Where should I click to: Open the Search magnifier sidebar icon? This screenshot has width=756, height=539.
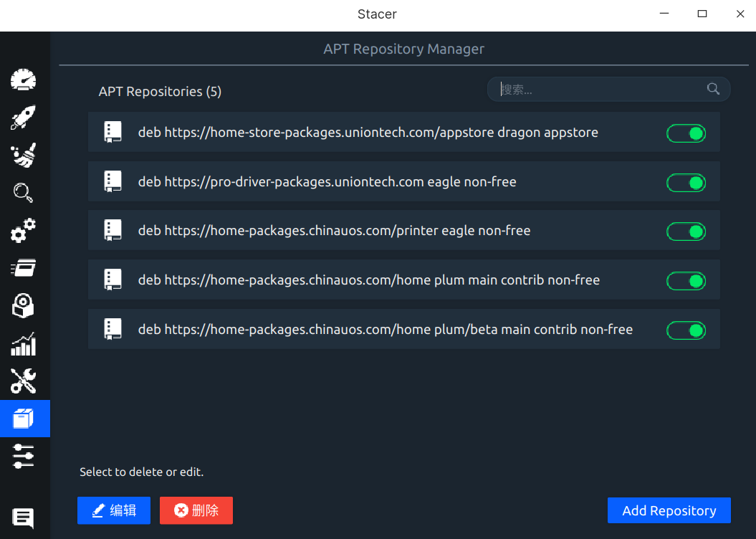point(23,193)
